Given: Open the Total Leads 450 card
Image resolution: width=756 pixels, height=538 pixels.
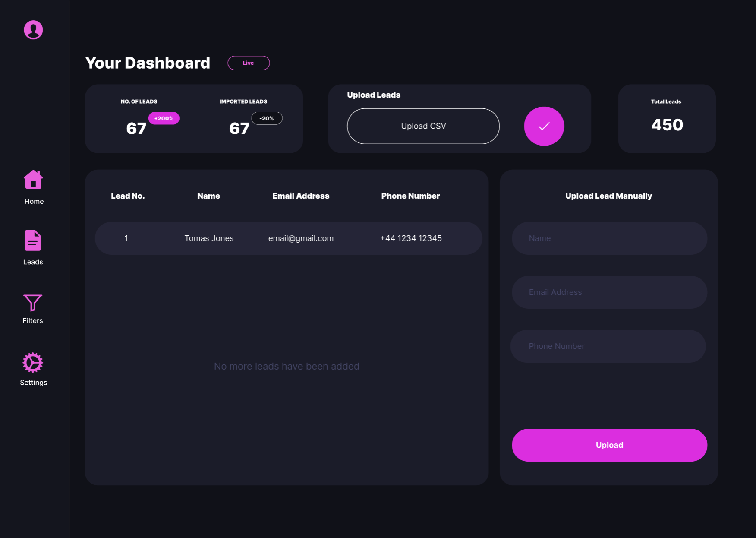Looking at the screenshot, I should point(667,119).
